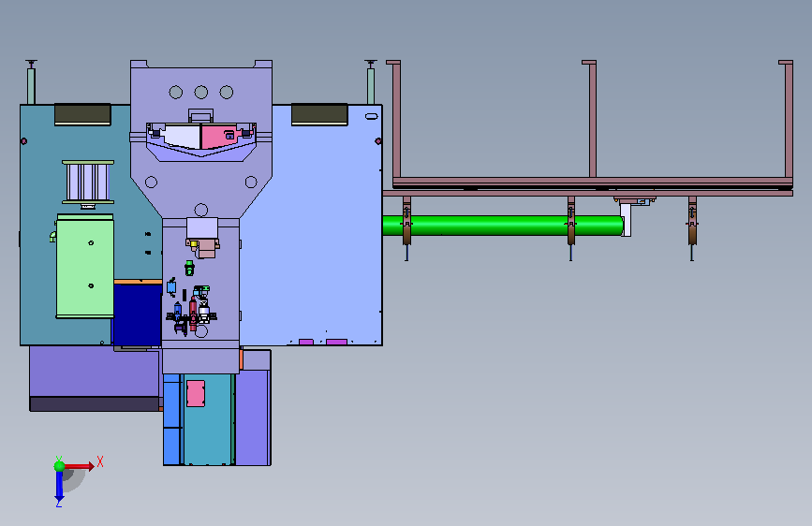The height and width of the screenshot is (526, 812).
Task: Pick the right circle of the top three holes
Action: click(227, 92)
